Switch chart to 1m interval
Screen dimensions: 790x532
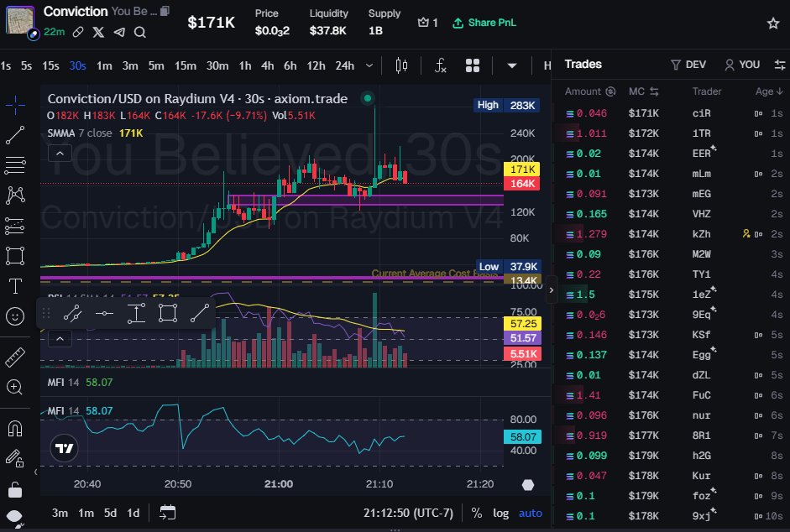(104, 65)
